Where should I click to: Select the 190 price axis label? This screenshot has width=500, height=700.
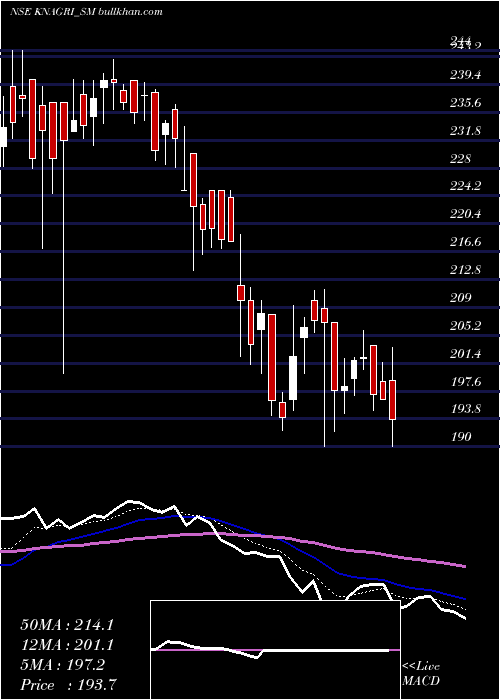pos(460,437)
